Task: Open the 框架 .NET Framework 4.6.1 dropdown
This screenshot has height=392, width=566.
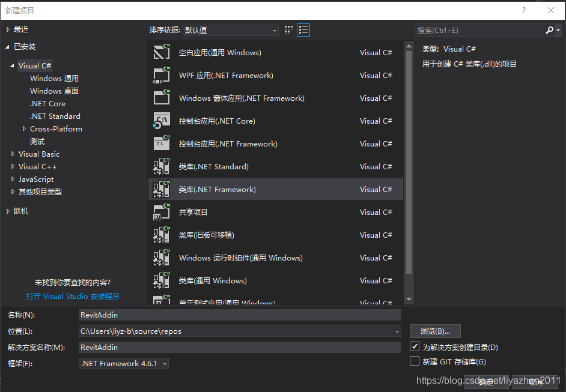Action: pos(123,364)
